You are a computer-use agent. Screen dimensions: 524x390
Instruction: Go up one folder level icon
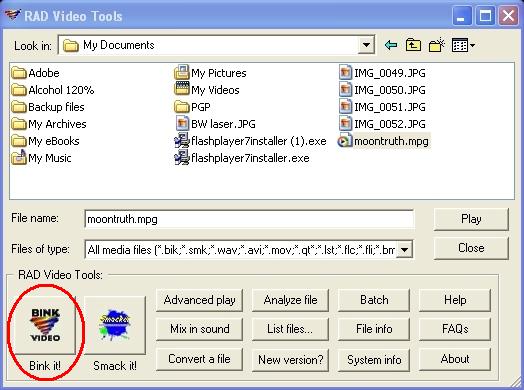tap(413, 45)
